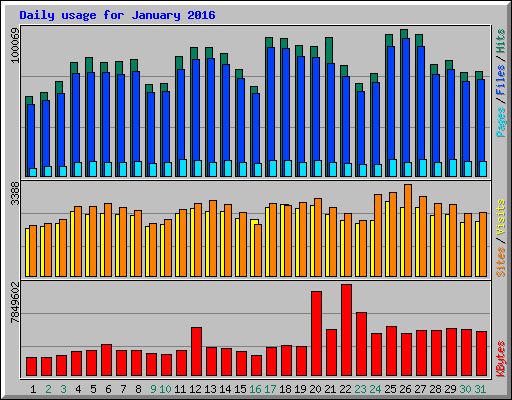Screen dimensions: 512x400
Task: Click day 6 on the date axis
Action: click(x=108, y=389)
